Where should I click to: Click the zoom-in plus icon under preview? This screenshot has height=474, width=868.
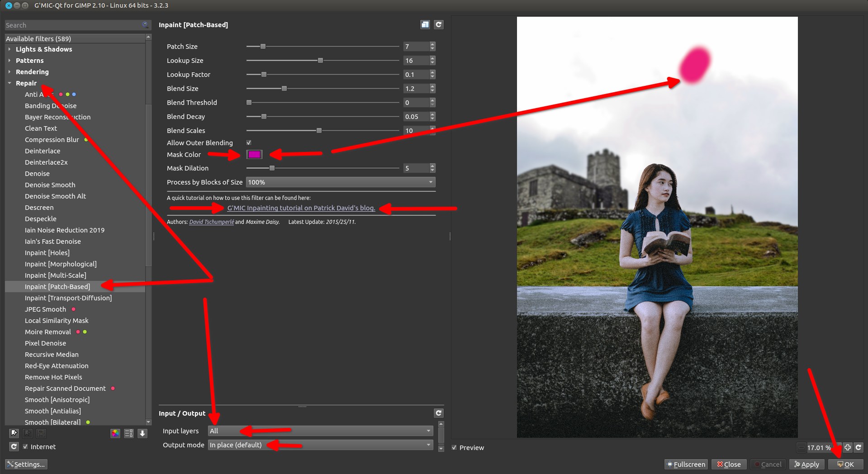coord(847,447)
